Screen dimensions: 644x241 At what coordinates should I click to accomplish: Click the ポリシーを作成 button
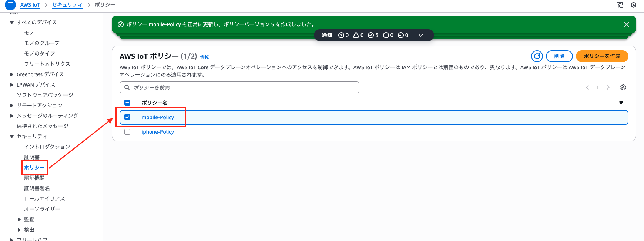[602, 56]
